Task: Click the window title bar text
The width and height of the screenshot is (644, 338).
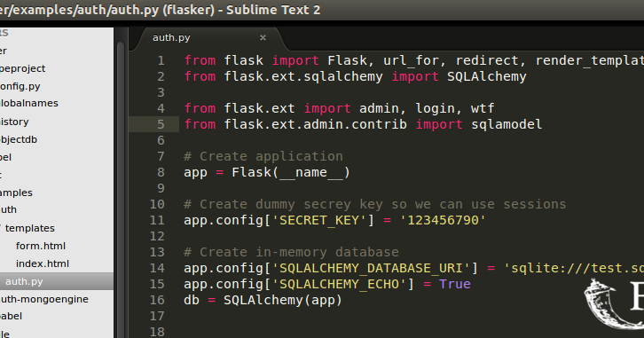Action: click(x=161, y=10)
